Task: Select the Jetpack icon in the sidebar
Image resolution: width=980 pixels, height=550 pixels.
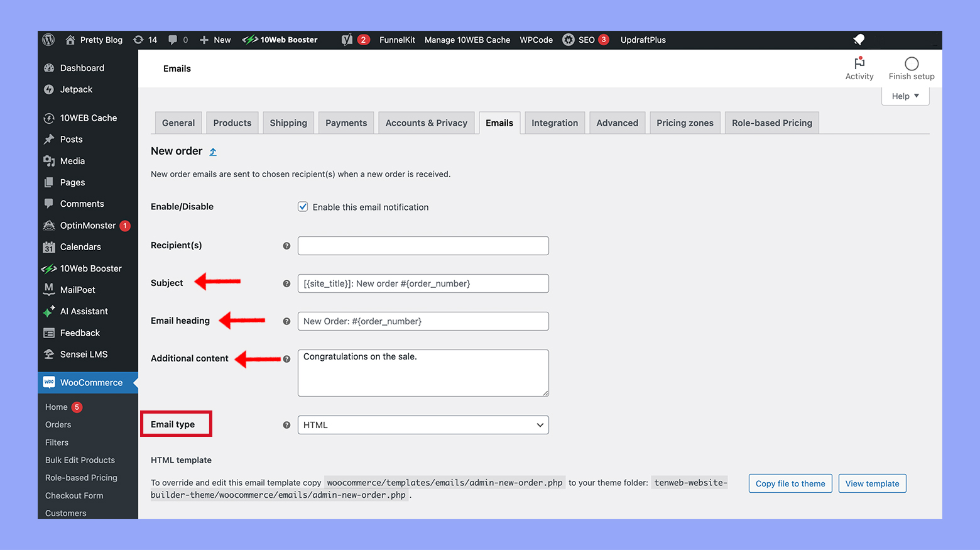Action: pos(49,89)
